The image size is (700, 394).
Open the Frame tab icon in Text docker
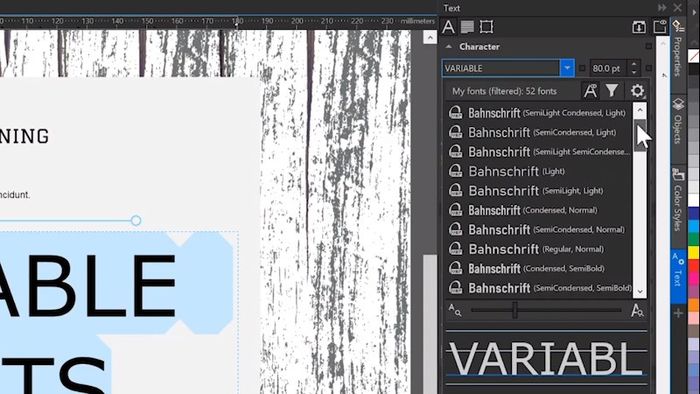pyautogui.click(x=486, y=27)
